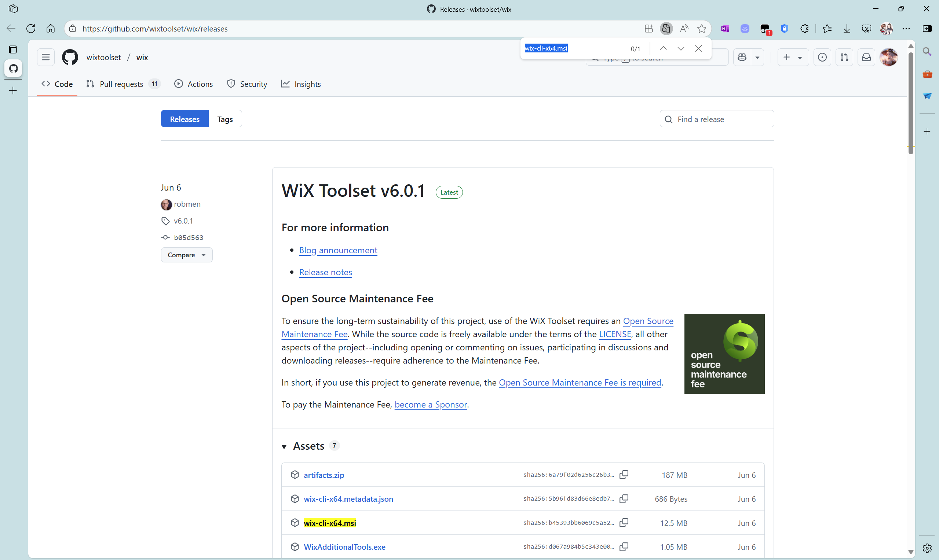Open browser extensions puzzle icon

pos(805,29)
